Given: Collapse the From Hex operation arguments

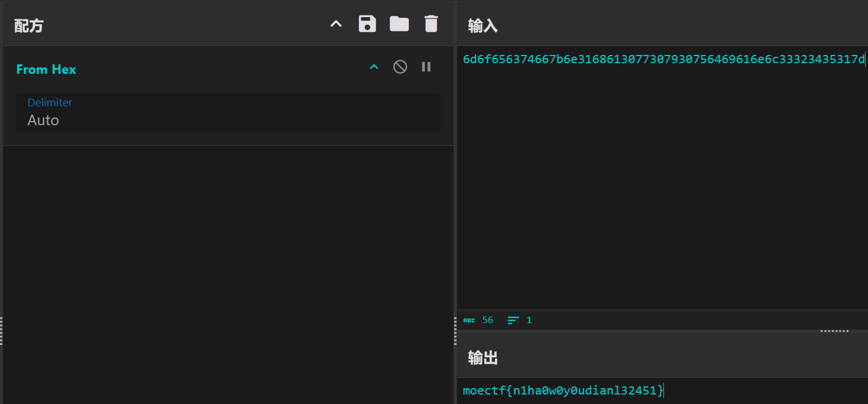Looking at the screenshot, I should [x=374, y=67].
